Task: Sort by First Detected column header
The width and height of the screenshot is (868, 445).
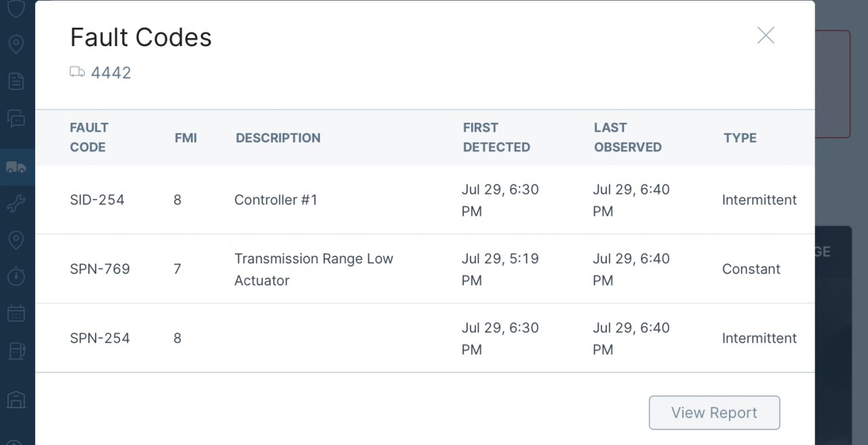Action: (496, 137)
